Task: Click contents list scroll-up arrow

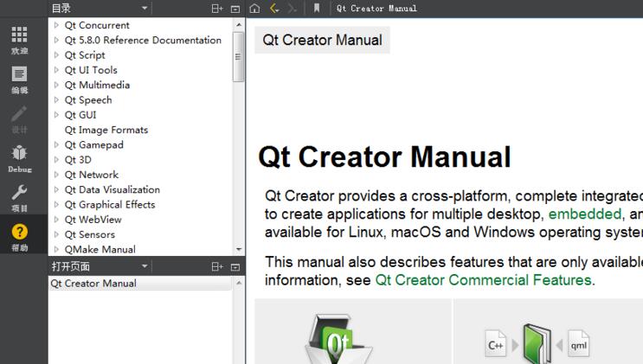Action: [239, 24]
